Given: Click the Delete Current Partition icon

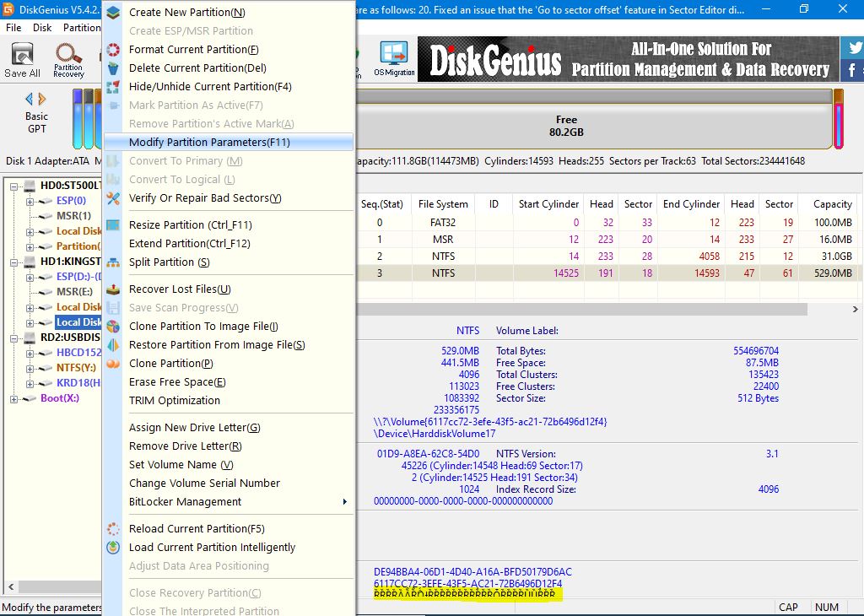Looking at the screenshot, I should [x=113, y=68].
